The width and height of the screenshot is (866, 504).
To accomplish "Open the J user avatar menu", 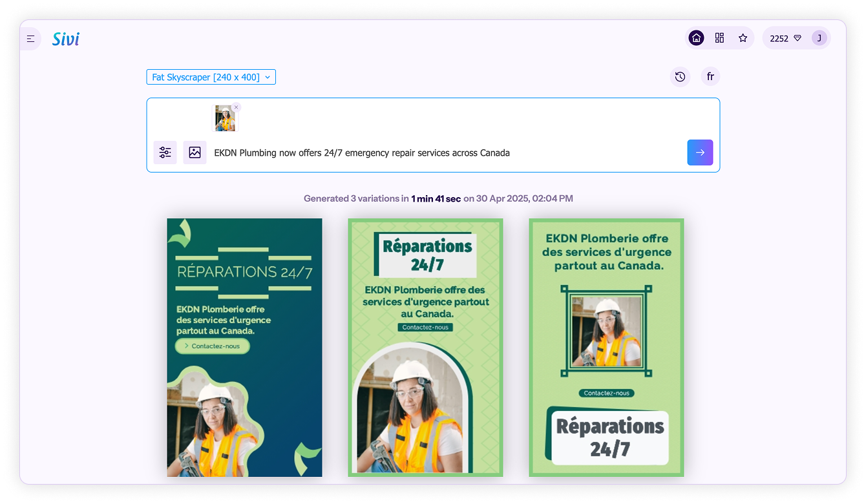I will coord(819,38).
